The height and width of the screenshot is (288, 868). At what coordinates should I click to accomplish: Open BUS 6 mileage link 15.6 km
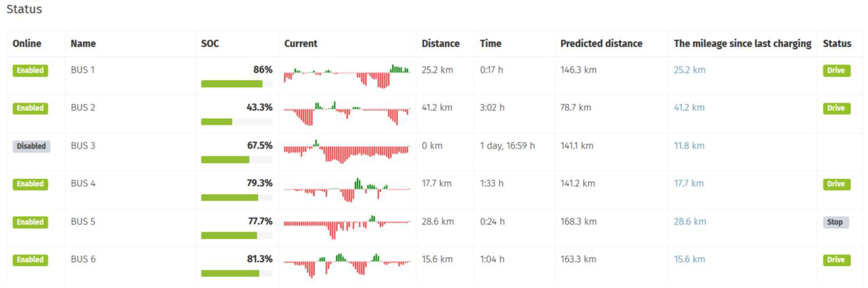point(689,259)
